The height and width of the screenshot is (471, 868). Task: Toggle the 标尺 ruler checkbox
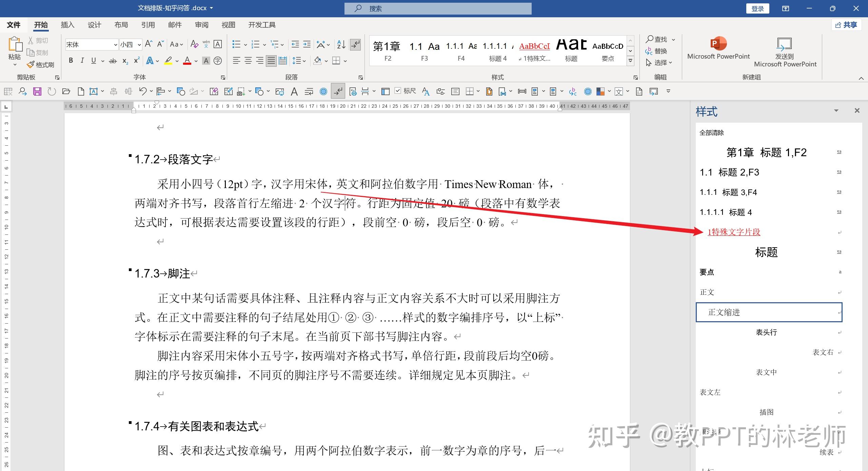click(x=398, y=91)
